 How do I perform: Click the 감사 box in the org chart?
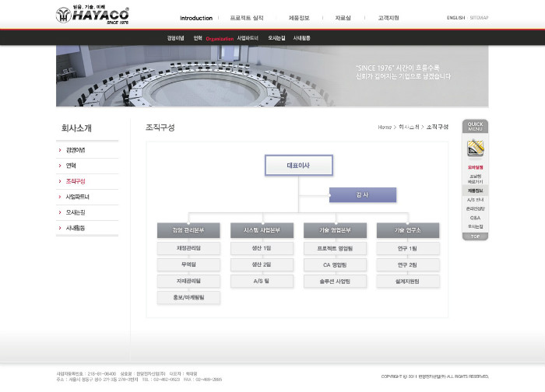pos(363,194)
